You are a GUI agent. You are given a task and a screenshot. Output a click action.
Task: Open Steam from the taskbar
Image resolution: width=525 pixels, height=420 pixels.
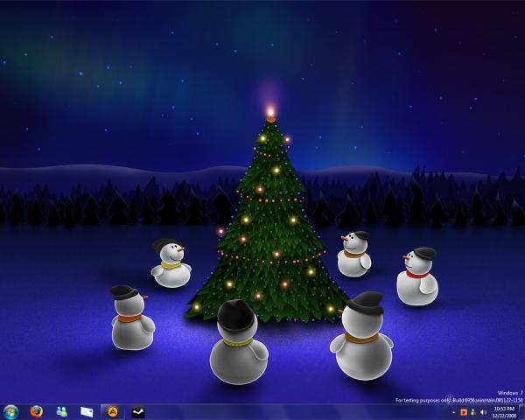(x=138, y=412)
